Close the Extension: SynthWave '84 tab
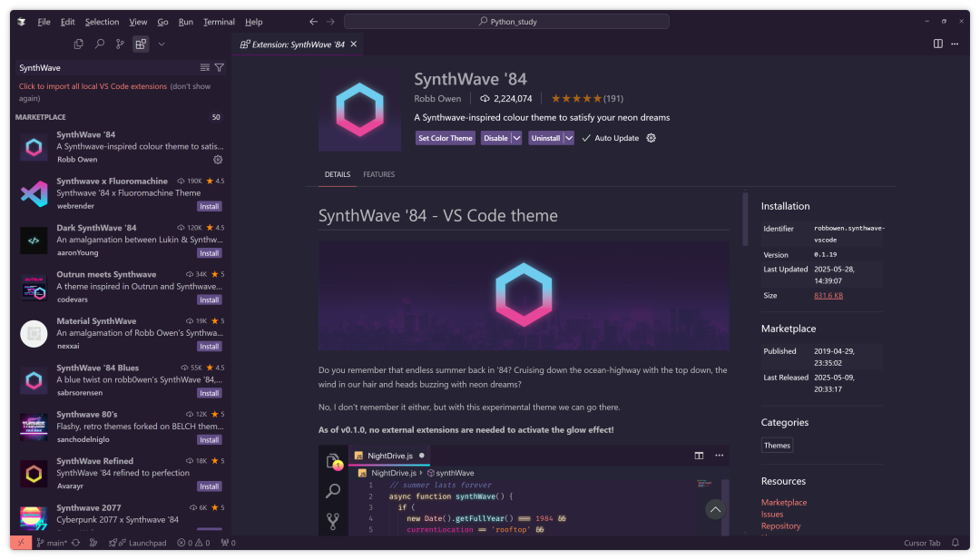980x560 pixels. point(354,44)
